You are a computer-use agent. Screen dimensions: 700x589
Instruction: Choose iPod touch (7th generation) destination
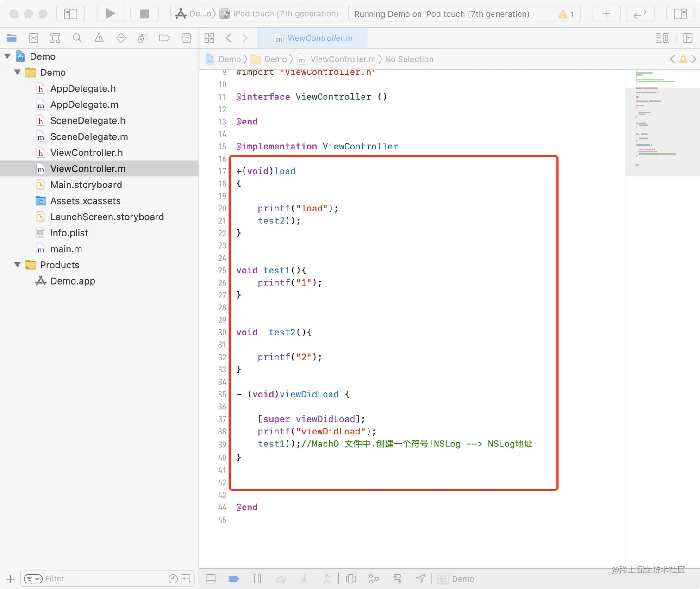pyautogui.click(x=279, y=14)
